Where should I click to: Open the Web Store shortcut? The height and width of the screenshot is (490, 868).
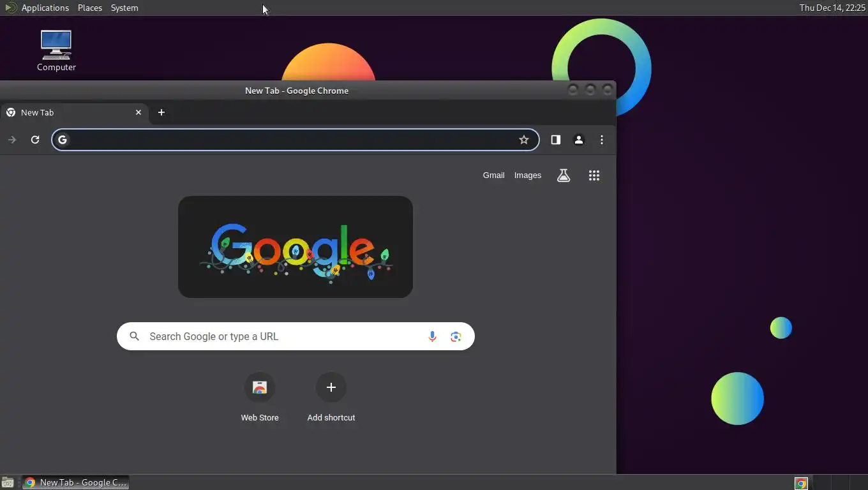[260, 397]
